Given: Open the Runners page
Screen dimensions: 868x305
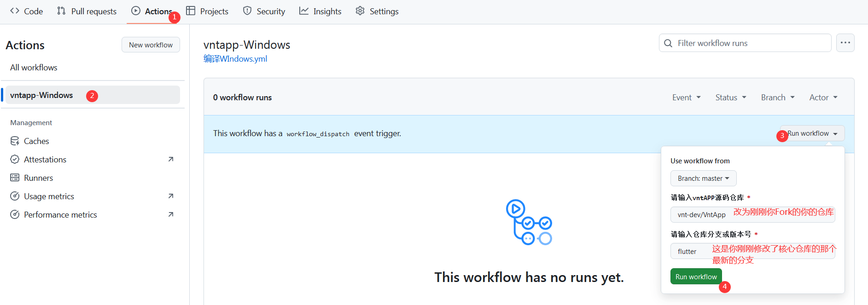Looking at the screenshot, I should coord(38,178).
